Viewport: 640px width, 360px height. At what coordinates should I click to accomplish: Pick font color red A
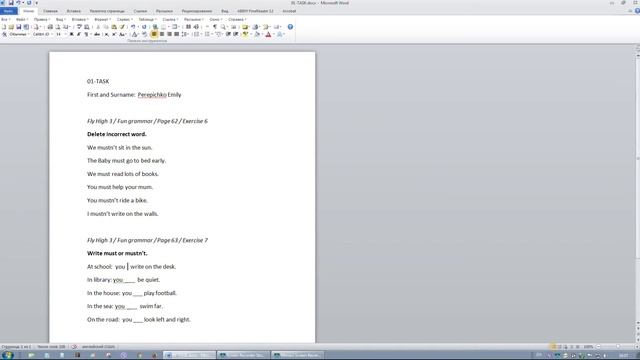(268, 34)
